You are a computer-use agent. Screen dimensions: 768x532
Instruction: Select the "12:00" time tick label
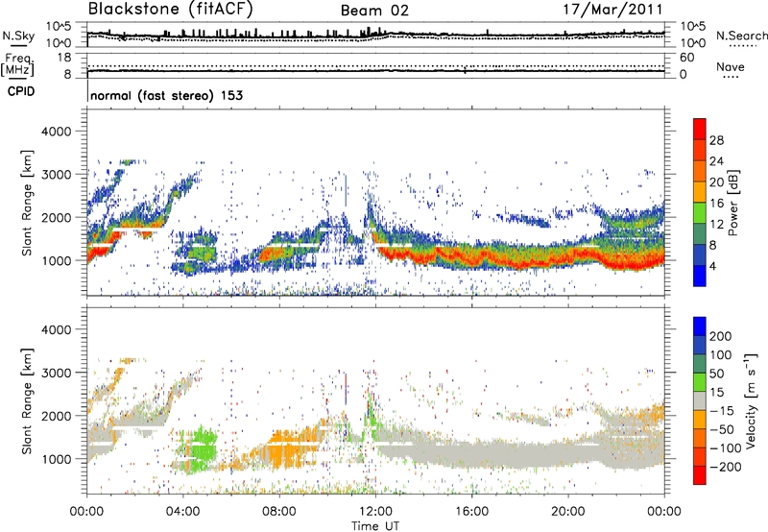coord(375,512)
